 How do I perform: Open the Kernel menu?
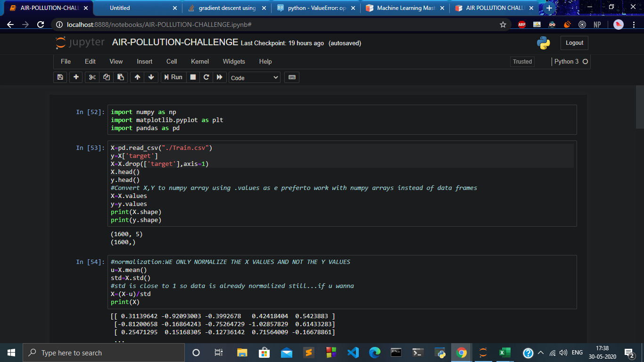pos(200,62)
